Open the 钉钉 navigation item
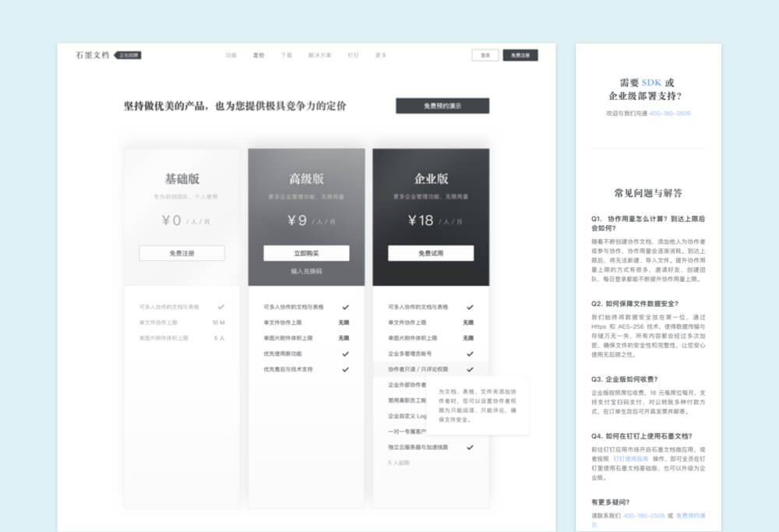779x532 pixels. click(x=353, y=55)
